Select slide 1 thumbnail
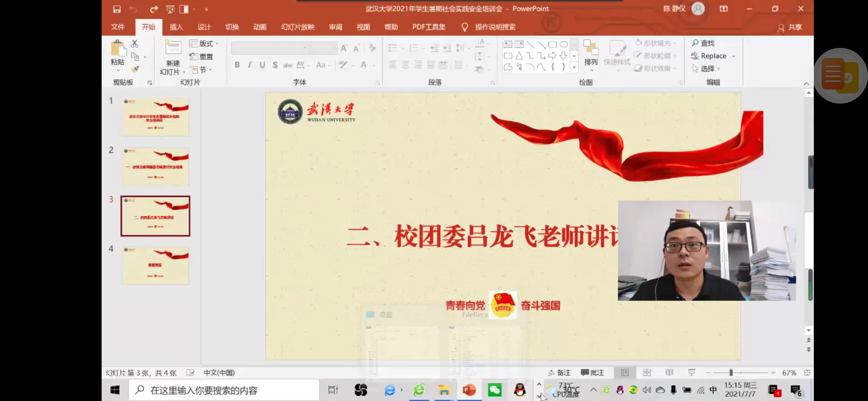 tap(155, 117)
